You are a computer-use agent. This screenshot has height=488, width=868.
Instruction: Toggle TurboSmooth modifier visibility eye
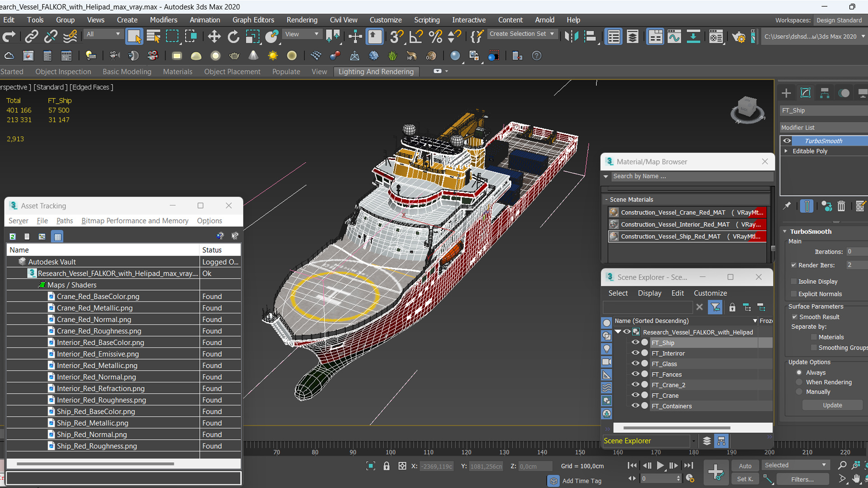click(x=787, y=141)
